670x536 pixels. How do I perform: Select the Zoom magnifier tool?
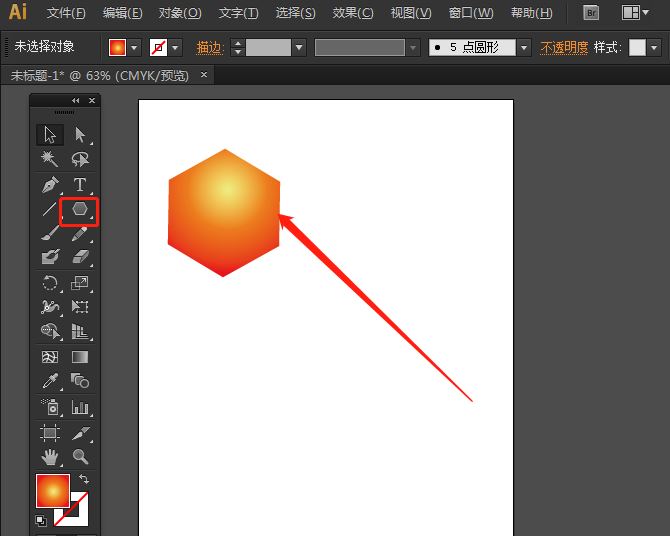click(x=80, y=457)
